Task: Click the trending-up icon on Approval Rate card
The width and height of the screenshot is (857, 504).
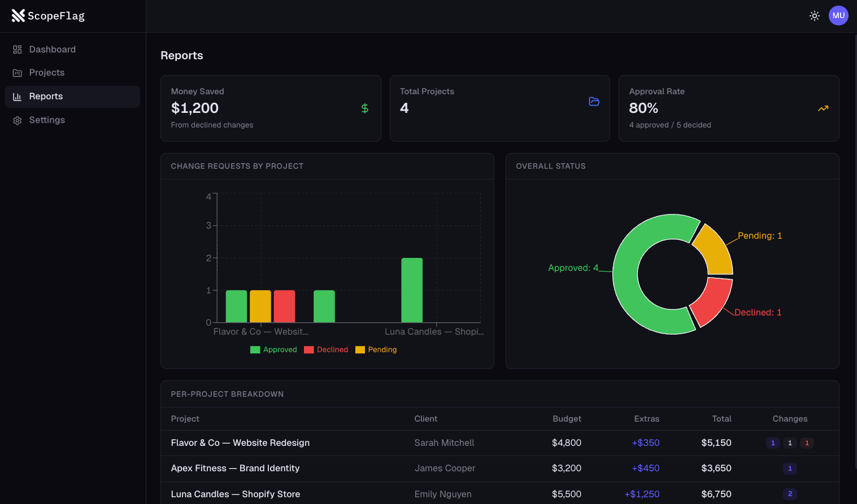Action: point(823,108)
